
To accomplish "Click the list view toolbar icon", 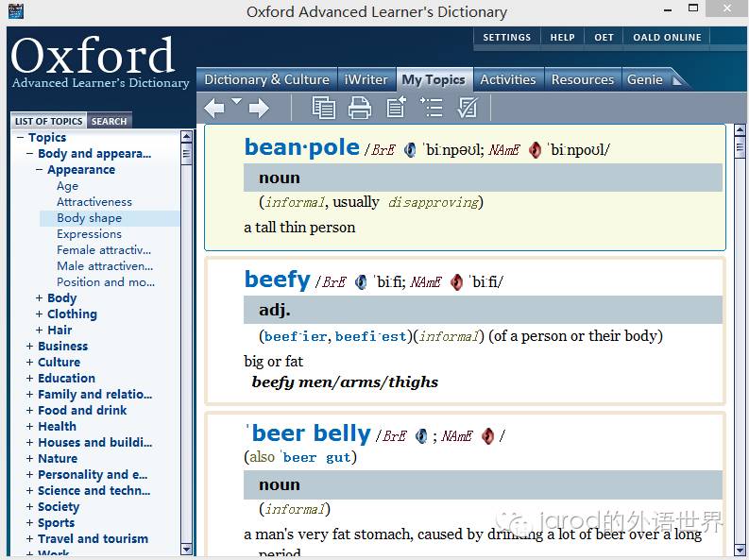I will click(431, 107).
